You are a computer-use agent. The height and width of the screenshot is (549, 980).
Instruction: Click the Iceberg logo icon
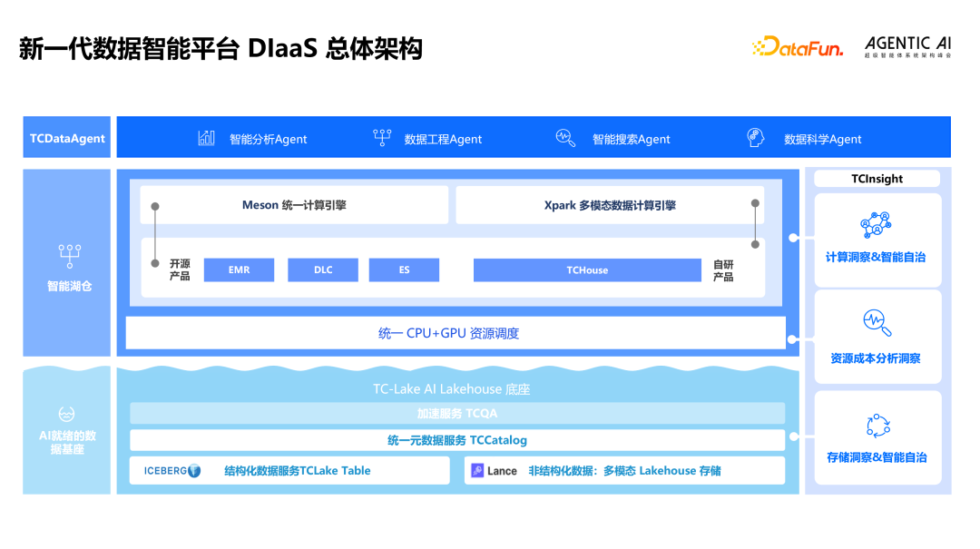(194, 471)
